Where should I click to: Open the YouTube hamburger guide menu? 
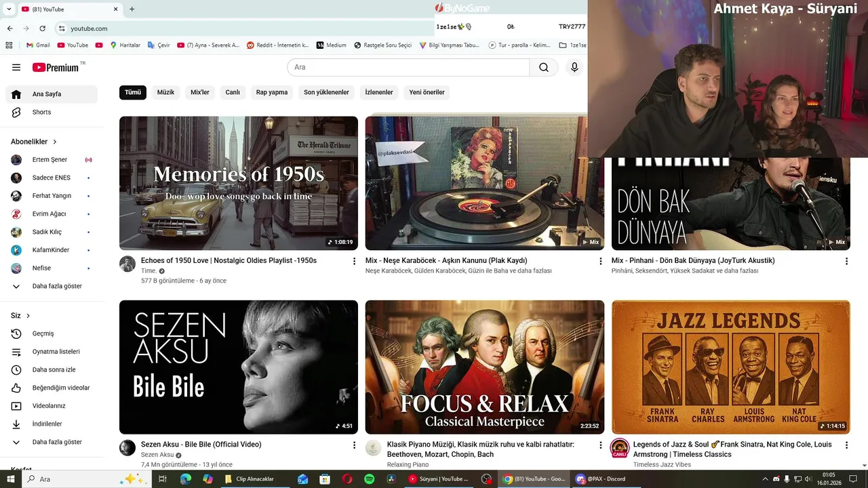point(16,67)
